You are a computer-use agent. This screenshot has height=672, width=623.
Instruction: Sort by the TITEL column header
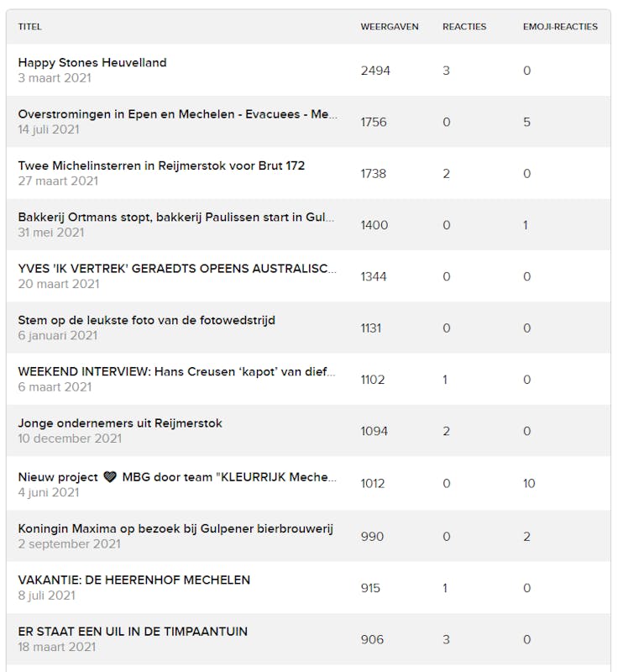pos(30,27)
